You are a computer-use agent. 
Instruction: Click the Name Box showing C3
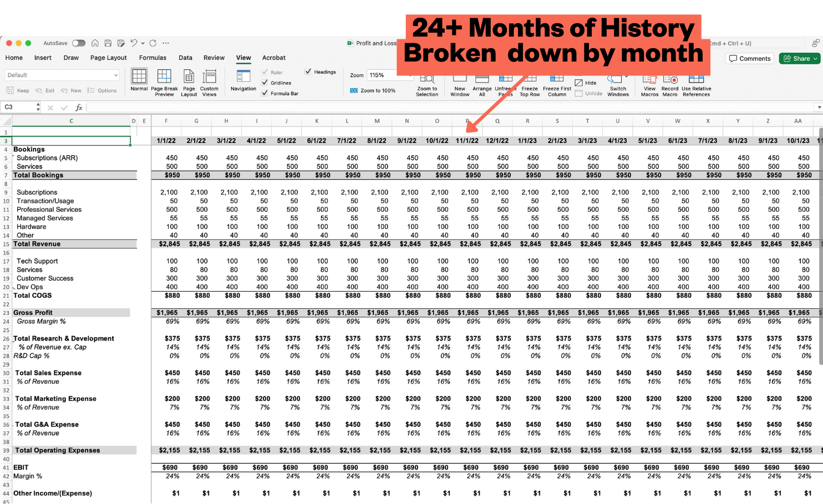(x=19, y=107)
